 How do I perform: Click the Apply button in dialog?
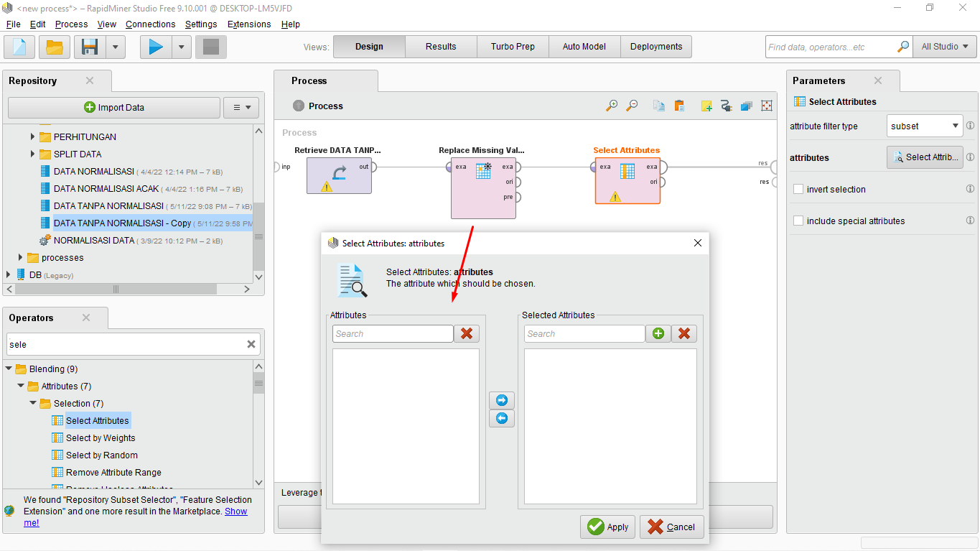pos(607,527)
